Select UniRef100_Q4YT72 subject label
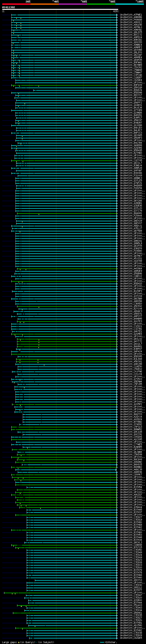This screenshot has width=146, height=644. pos(131,342)
